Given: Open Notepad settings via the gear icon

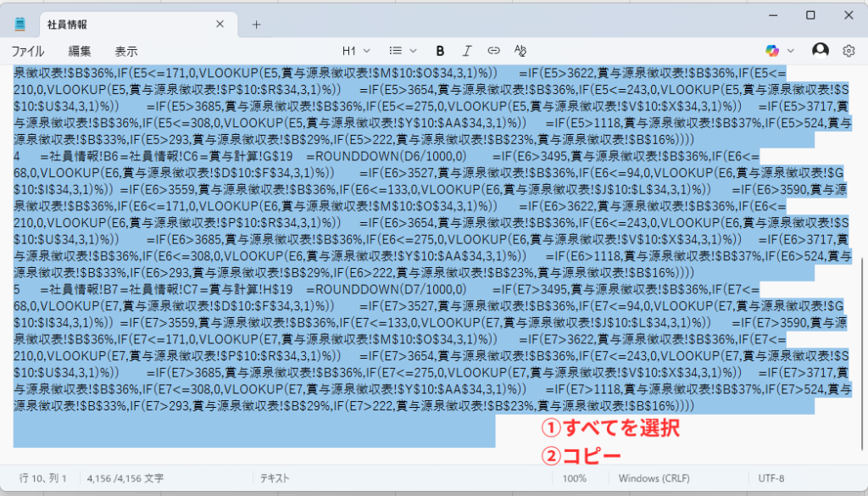Looking at the screenshot, I should tap(849, 51).
